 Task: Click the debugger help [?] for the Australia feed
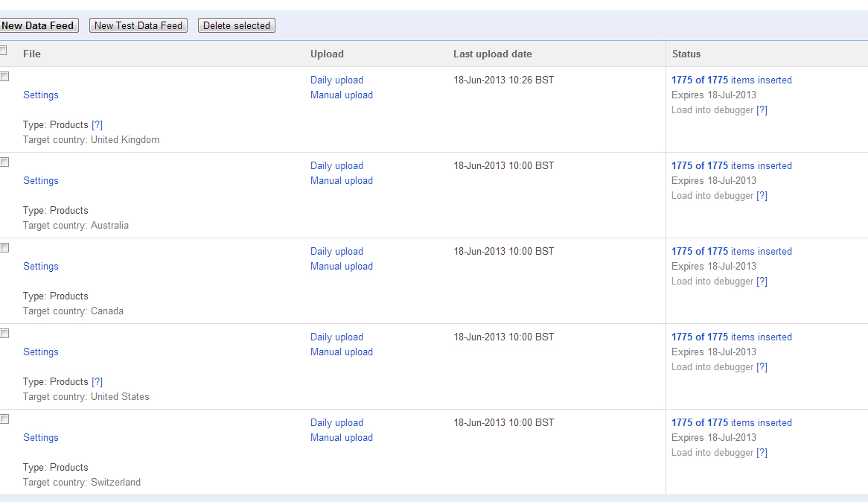tap(762, 196)
